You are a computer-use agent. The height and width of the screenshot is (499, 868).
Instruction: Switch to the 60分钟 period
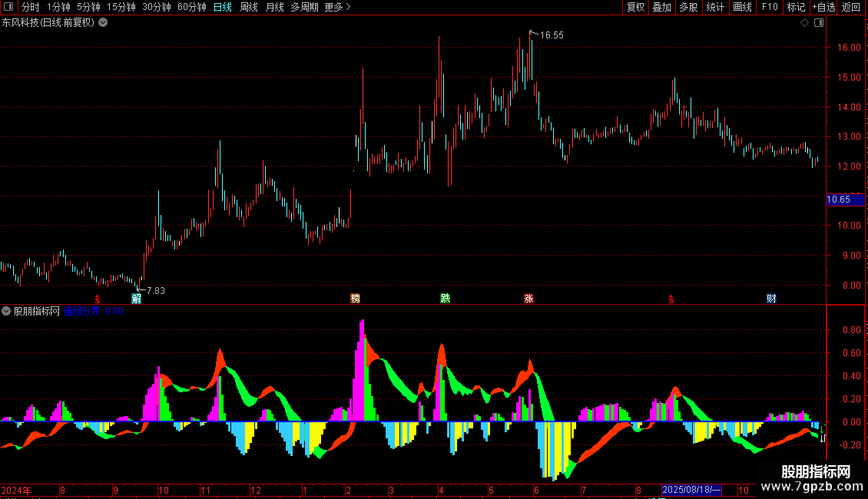click(192, 7)
